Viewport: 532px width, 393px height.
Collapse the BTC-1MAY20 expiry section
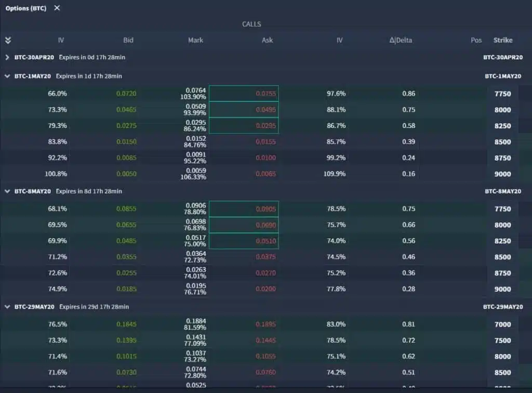7,75
